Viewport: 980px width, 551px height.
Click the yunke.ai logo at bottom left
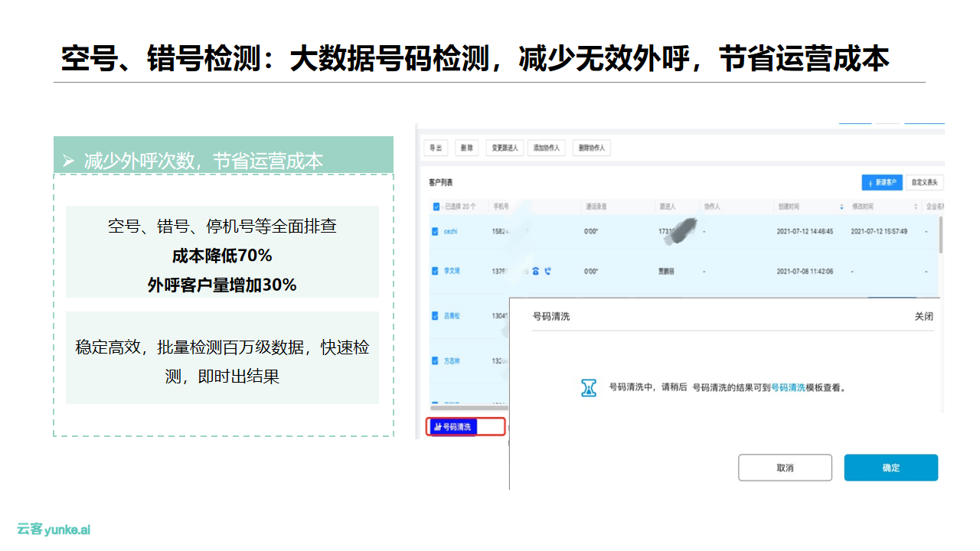(54, 529)
